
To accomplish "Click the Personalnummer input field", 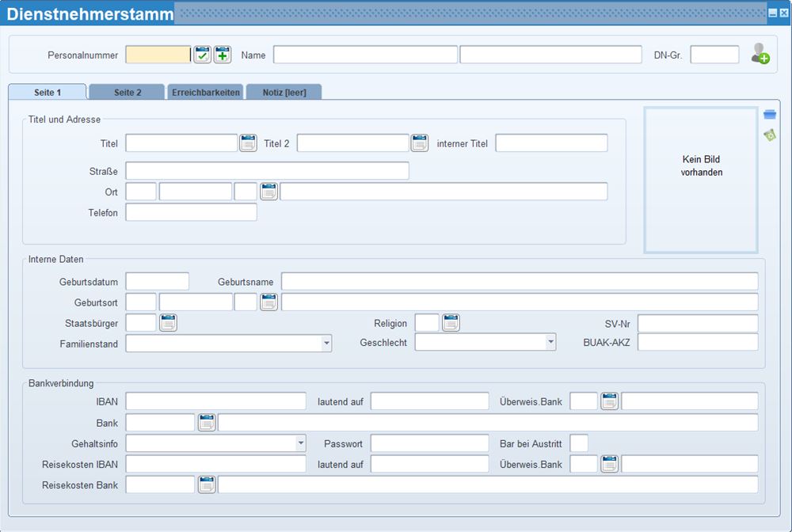I will coord(158,55).
